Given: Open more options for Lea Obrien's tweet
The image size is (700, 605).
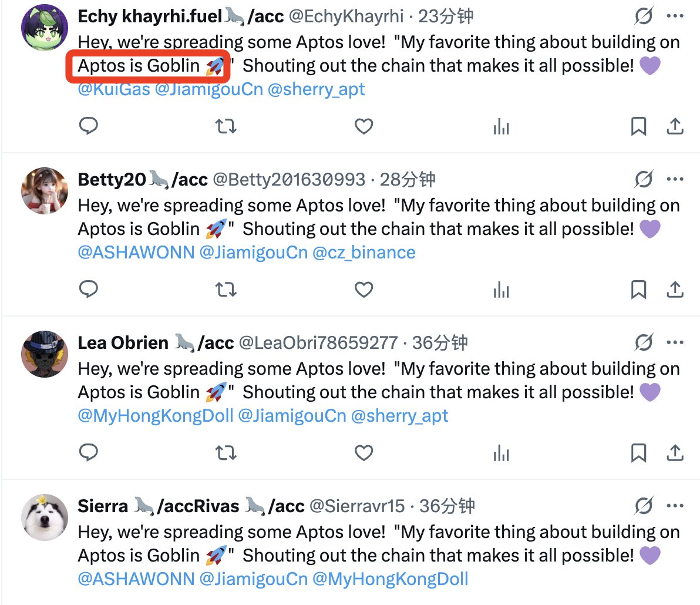Looking at the screenshot, I should point(675,342).
